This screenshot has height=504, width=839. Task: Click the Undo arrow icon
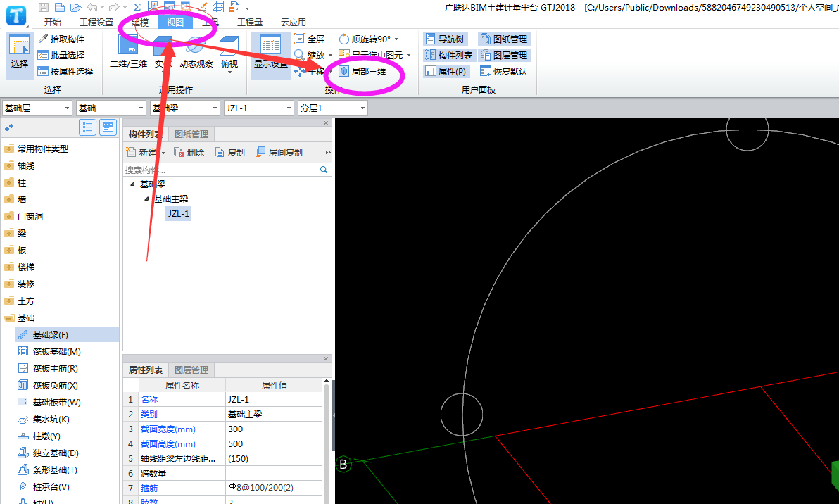(92, 7)
